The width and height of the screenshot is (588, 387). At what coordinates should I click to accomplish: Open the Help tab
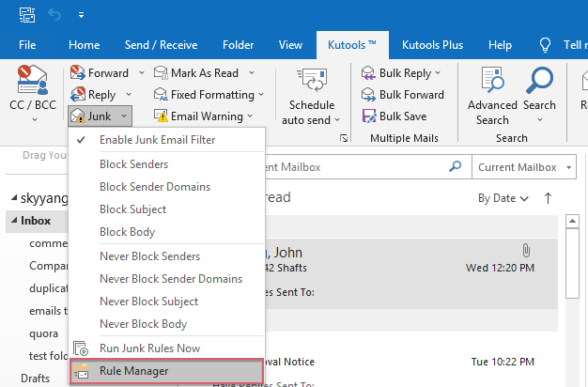pyautogui.click(x=500, y=45)
